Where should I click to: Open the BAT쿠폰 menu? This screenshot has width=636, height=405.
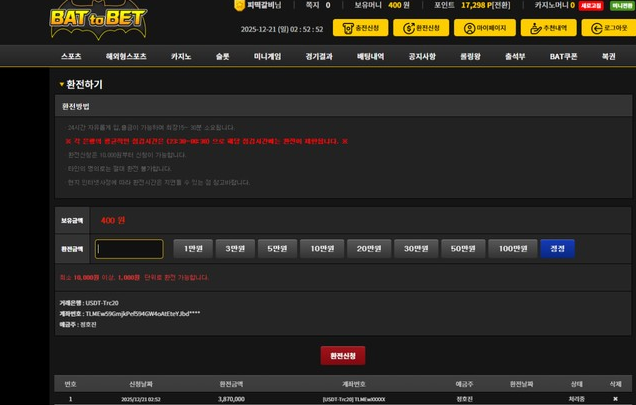564,57
